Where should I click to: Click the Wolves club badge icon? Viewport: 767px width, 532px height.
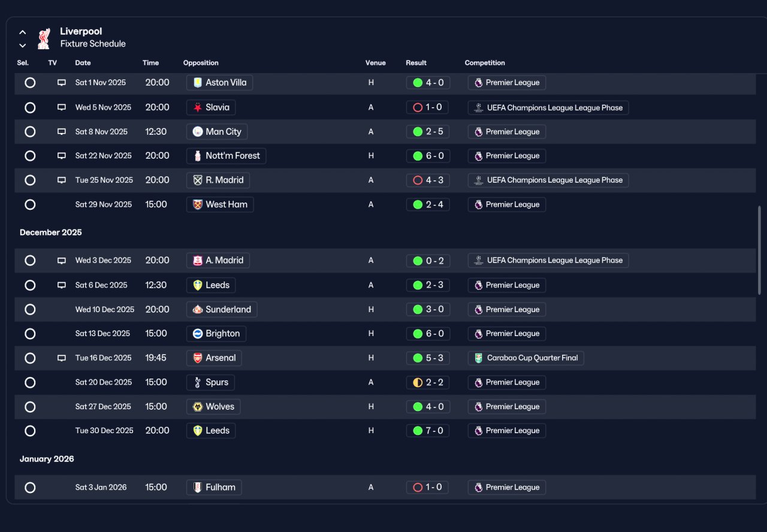coord(198,407)
